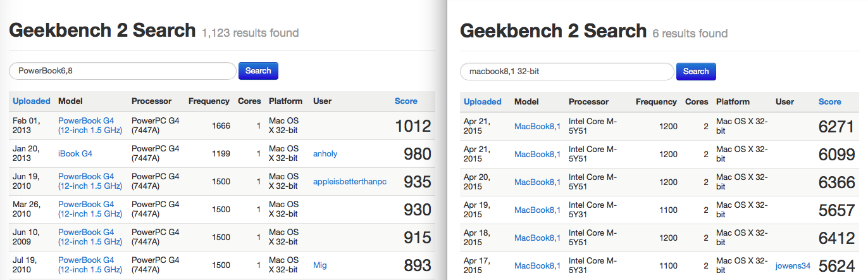This screenshot has height=280, width=868.
Task: Click score 893 in Mig's row
Action: click(418, 265)
